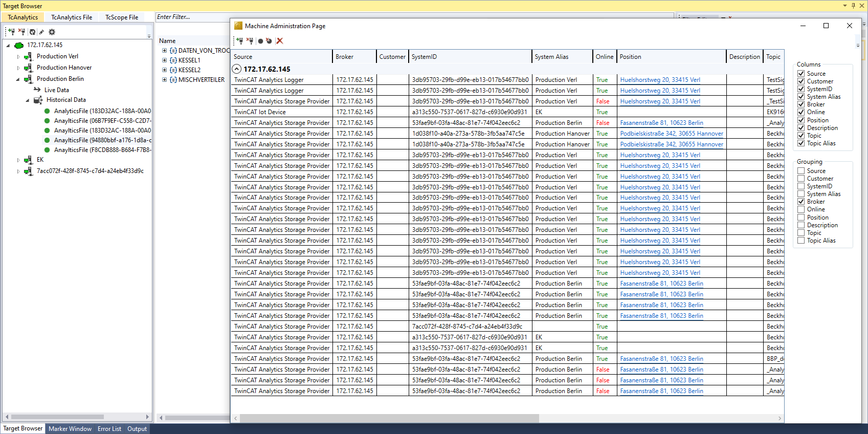Open first Podbielskistraße 342 Hannover link

pos(672,134)
